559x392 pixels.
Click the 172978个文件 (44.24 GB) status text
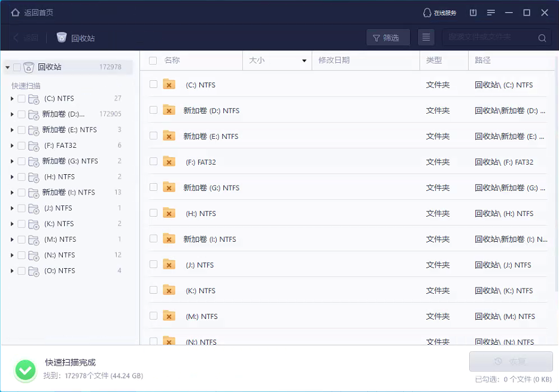tap(104, 376)
